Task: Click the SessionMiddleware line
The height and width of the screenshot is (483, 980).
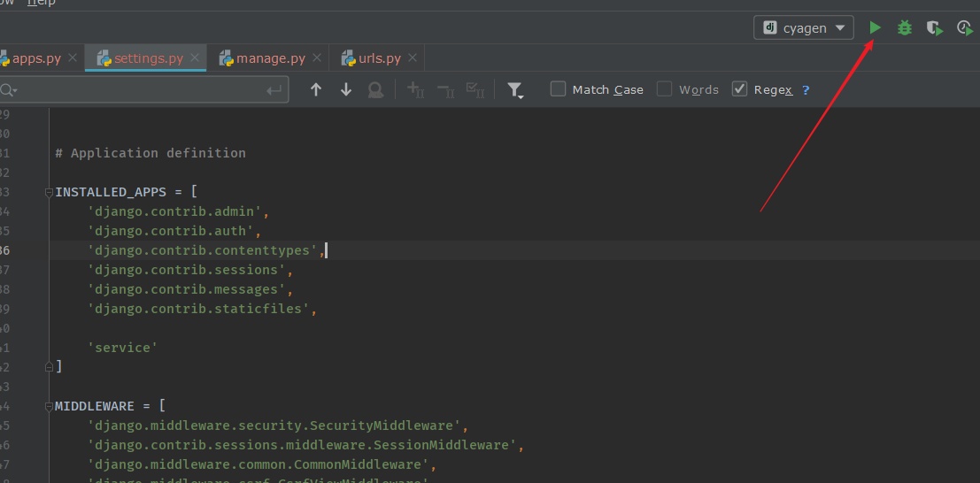Action: (305, 445)
